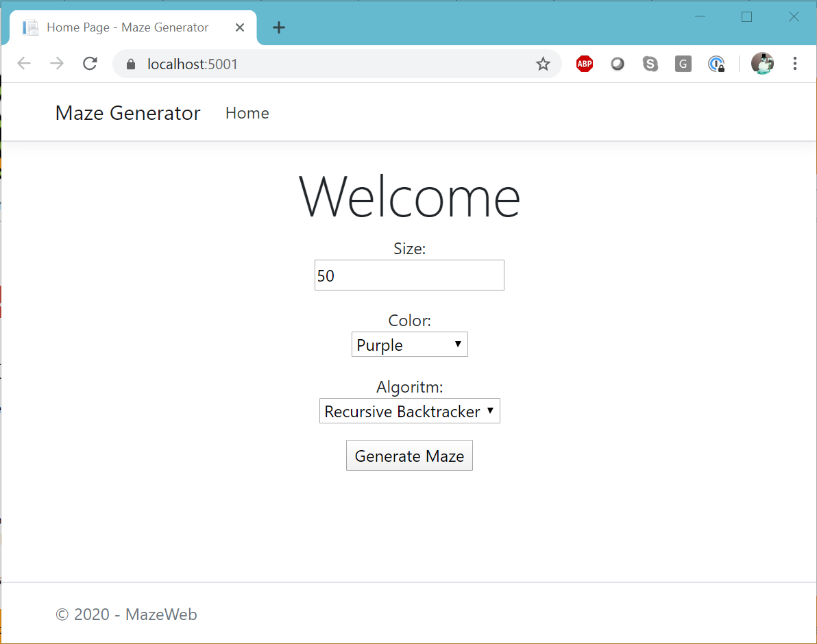Reload the page using the refresh icon

(90, 63)
